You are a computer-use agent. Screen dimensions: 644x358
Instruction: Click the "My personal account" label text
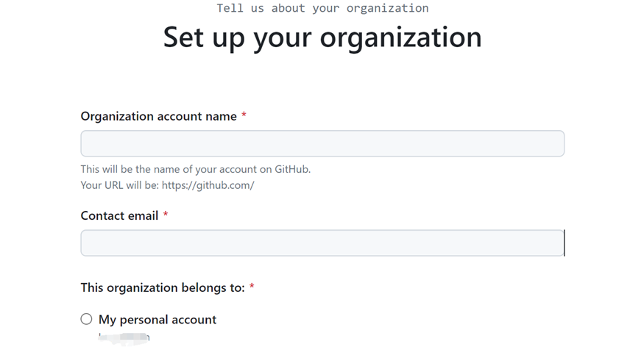coord(158,320)
